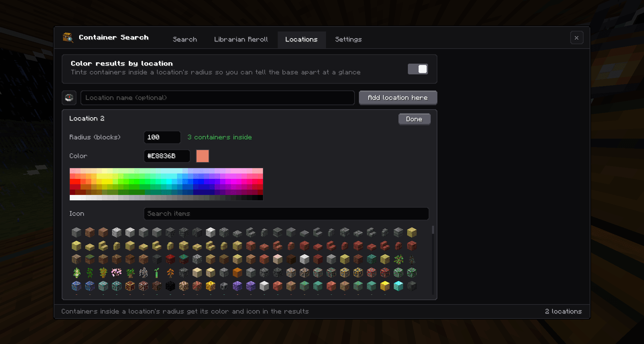The width and height of the screenshot is (644, 344).
Task: Focus the Location name input field
Action: pos(217,98)
